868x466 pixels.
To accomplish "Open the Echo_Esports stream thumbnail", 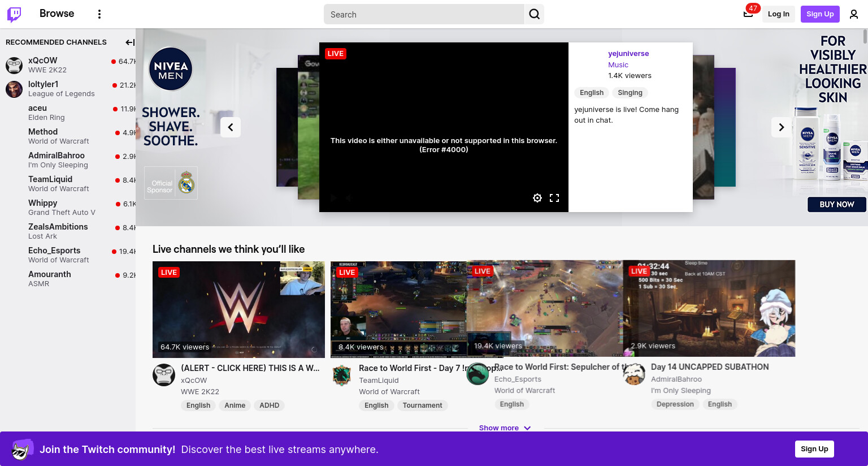I will (545, 308).
